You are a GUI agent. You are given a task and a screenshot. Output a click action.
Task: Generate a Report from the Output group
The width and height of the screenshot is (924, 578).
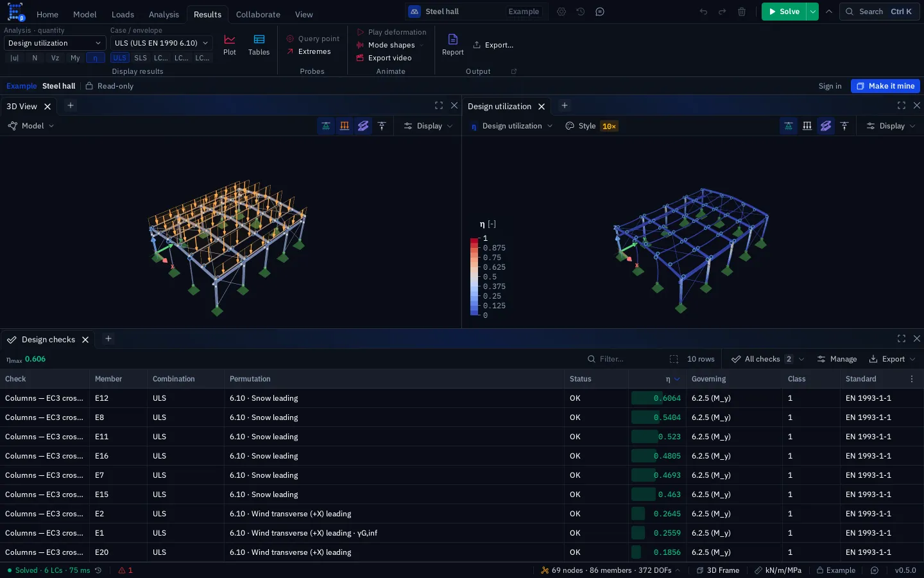(452, 45)
